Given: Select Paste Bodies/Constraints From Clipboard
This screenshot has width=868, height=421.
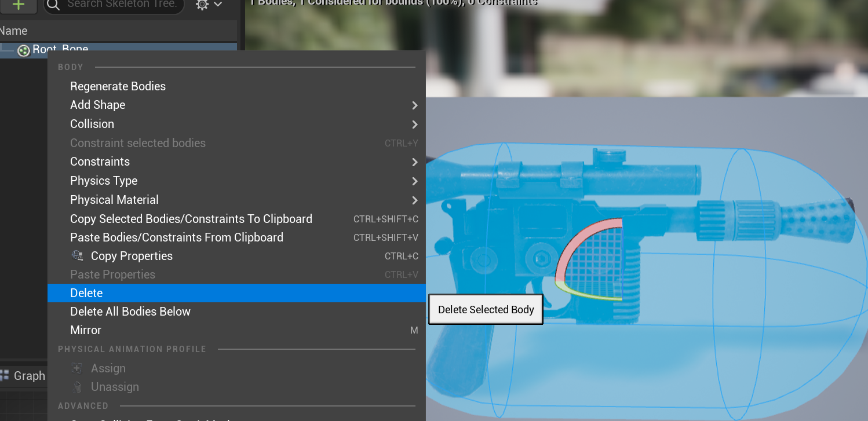Looking at the screenshot, I should tap(236, 237).
